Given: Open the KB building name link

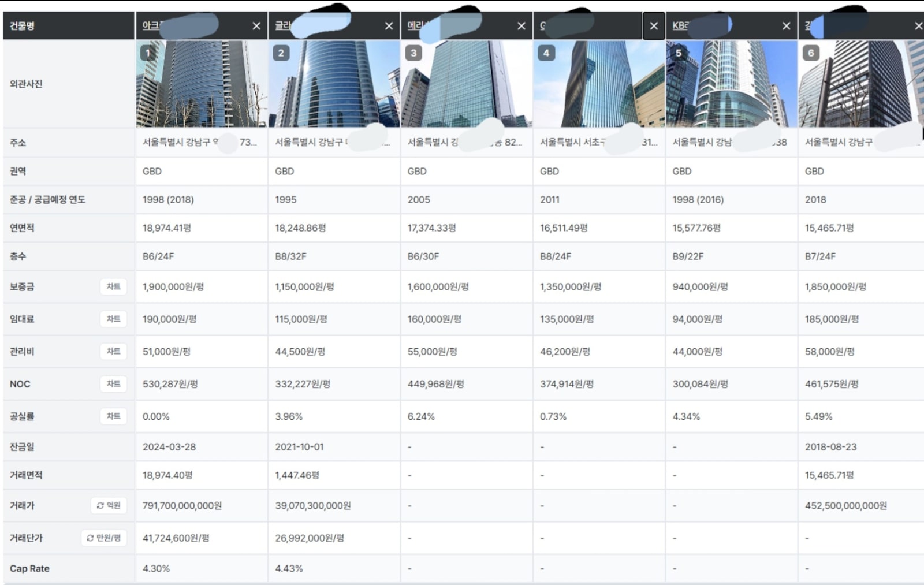Looking at the screenshot, I should [x=681, y=25].
